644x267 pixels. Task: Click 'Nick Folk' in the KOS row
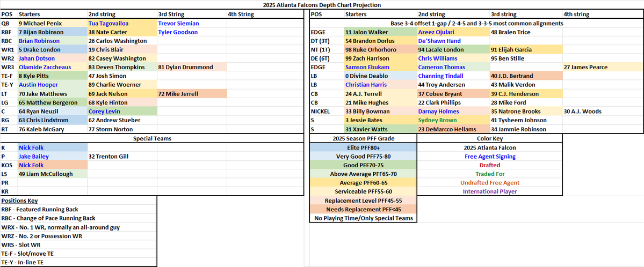(53, 165)
